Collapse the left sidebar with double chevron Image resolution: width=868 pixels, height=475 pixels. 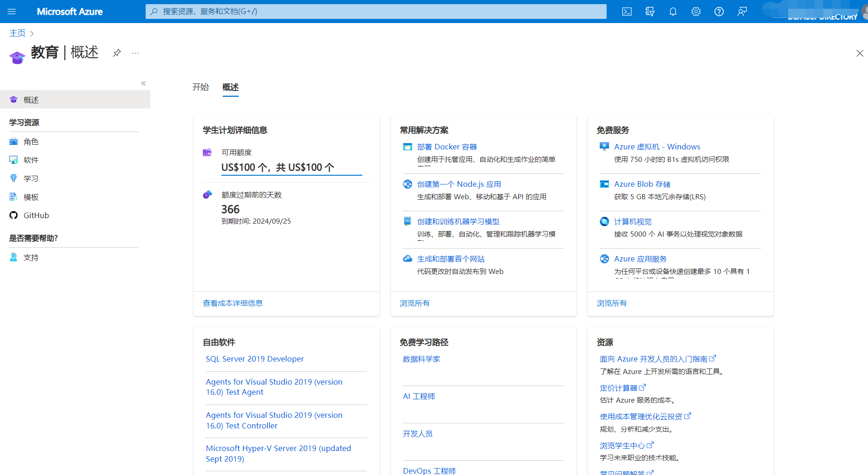(x=143, y=83)
